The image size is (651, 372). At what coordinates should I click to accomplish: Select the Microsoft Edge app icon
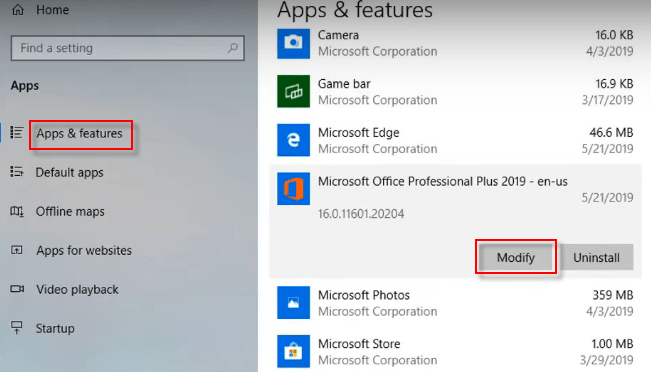pos(294,140)
